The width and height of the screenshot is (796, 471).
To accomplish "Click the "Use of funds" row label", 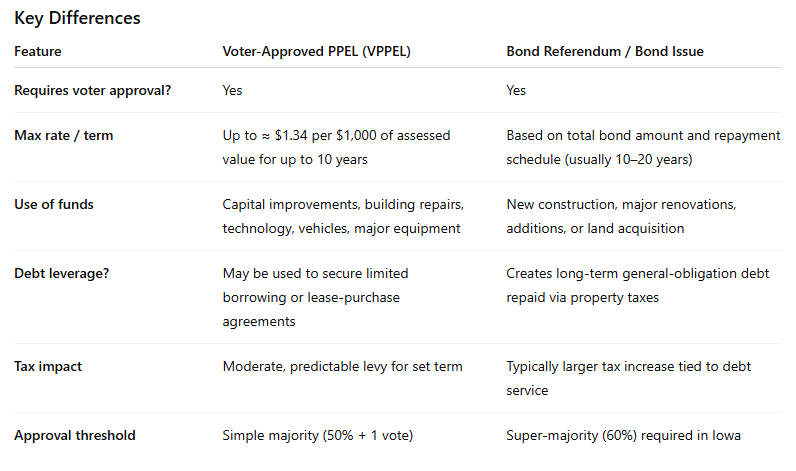I will tap(55, 204).
